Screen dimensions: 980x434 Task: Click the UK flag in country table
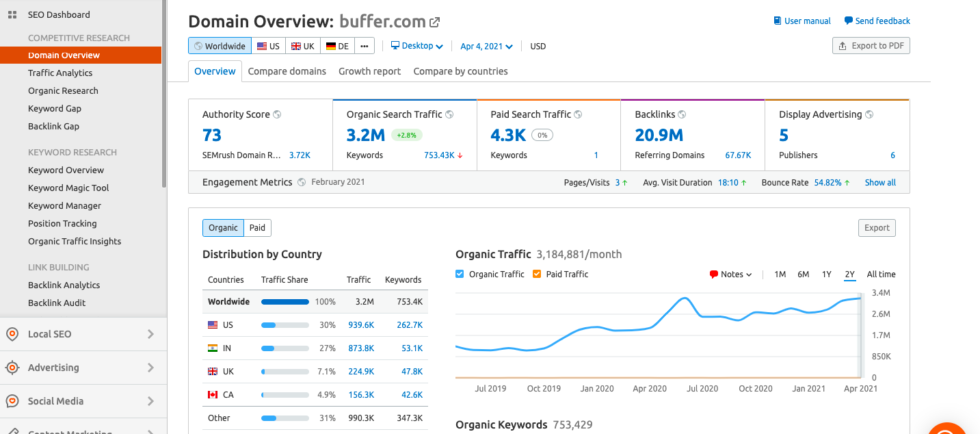point(213,372)
